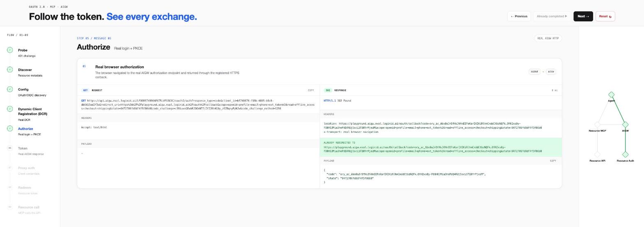Copy the request

(311, 90)
